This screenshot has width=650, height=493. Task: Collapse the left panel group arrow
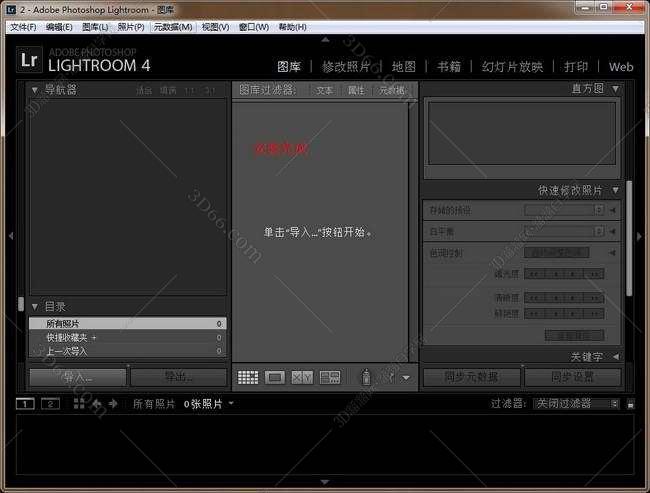11,236
